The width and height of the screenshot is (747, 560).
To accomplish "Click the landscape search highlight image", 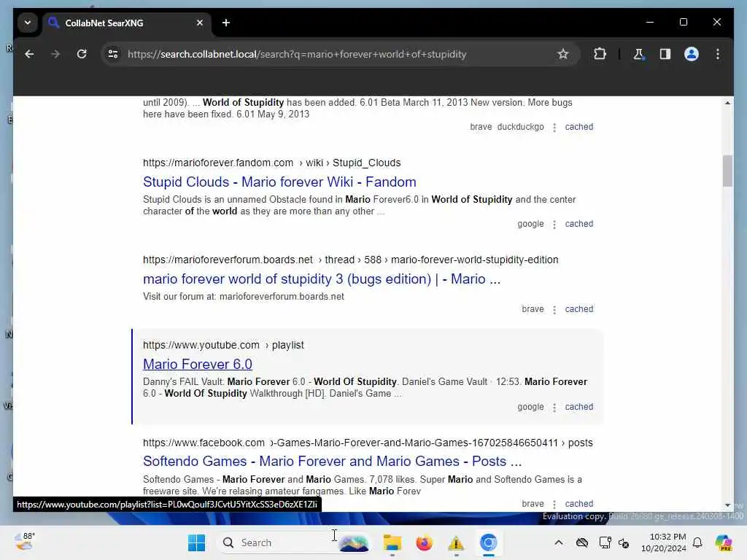I will pos(354,542).
